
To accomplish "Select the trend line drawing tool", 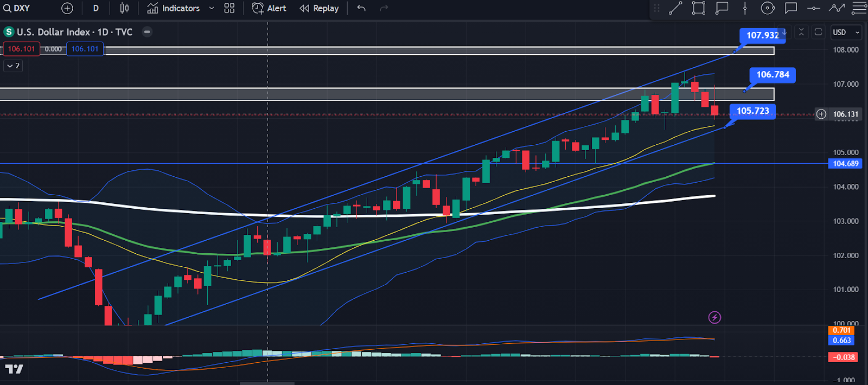I will pos(675,8).
